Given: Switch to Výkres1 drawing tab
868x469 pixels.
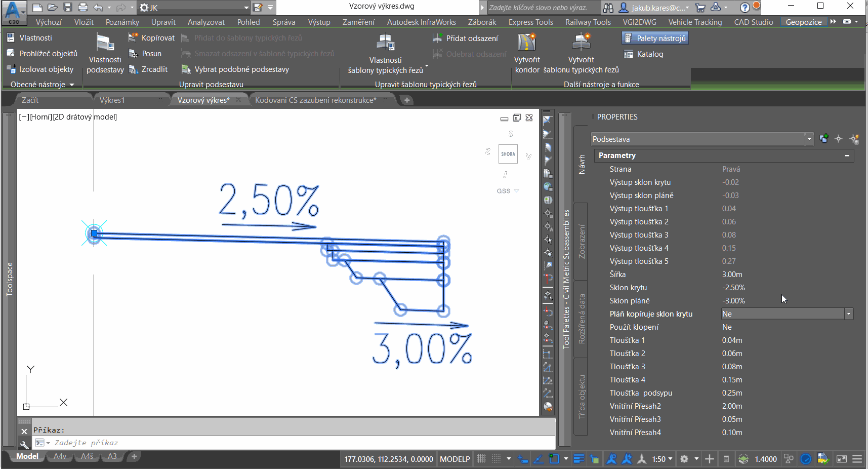Looking at the screenshot, I should 112,100.
